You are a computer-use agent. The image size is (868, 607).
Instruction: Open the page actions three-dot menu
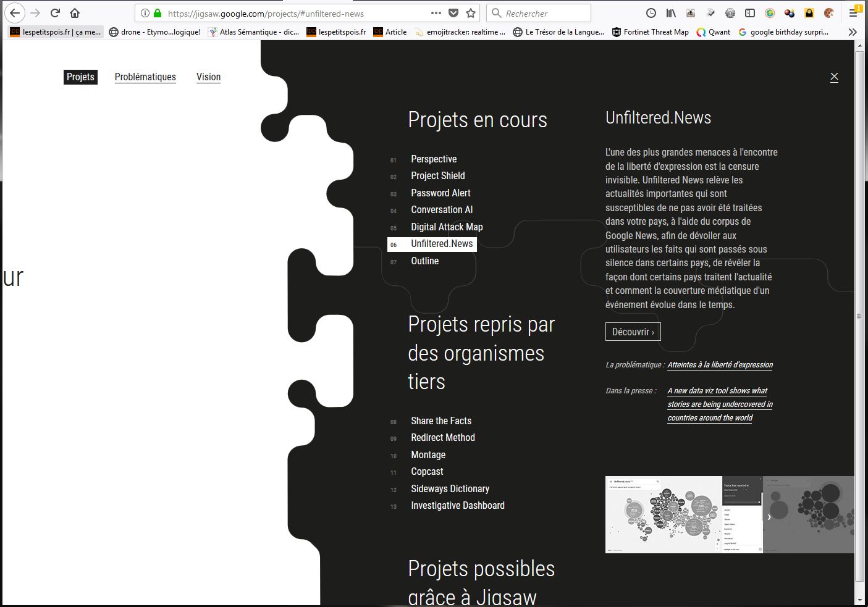point(436,13)
